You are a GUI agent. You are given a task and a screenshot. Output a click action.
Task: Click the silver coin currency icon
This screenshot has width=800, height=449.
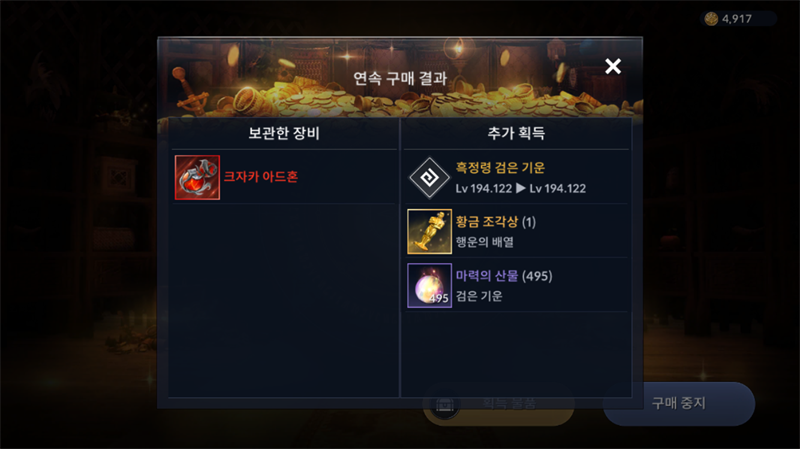tap(711, 19)
